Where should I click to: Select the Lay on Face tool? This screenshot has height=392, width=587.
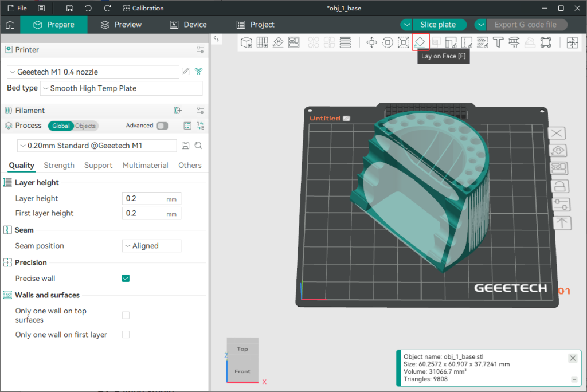(x=420, y=42)
